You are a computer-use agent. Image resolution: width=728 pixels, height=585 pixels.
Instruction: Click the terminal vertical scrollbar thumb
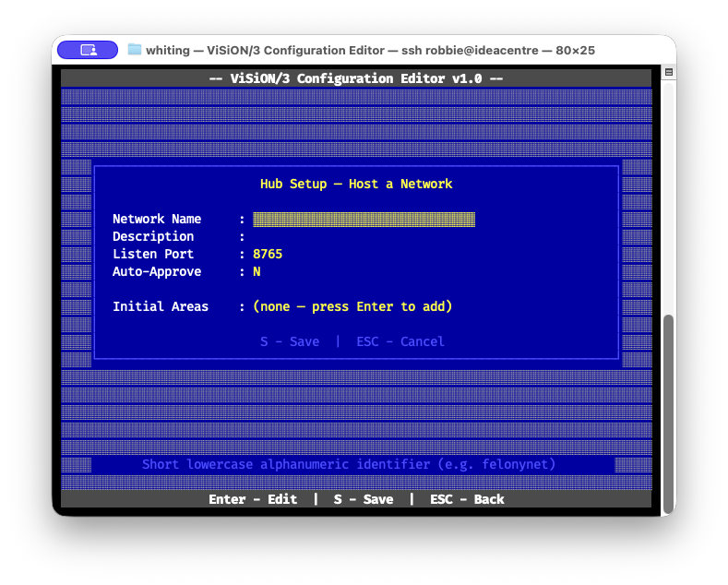click(x=669, y=412)
